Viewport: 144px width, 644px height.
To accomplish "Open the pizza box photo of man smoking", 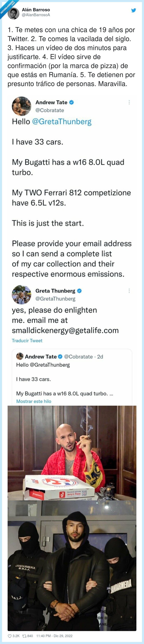I will click(x=72, y=453).
